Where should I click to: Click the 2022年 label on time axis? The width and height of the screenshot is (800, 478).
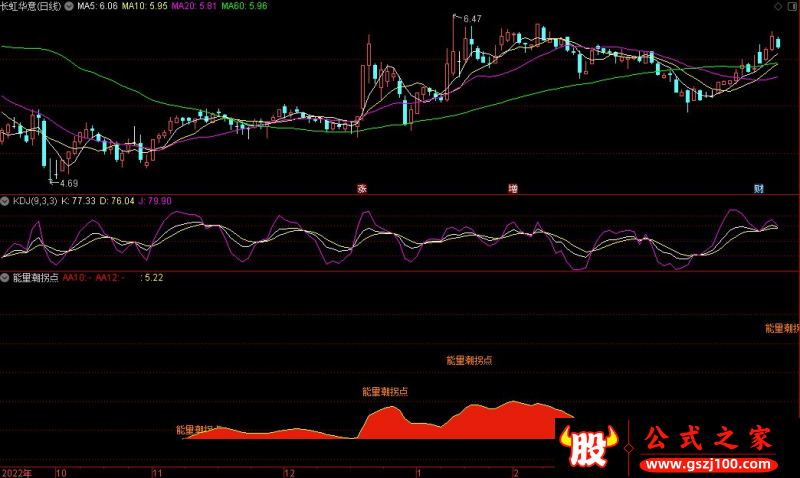(x=17, y=473)
